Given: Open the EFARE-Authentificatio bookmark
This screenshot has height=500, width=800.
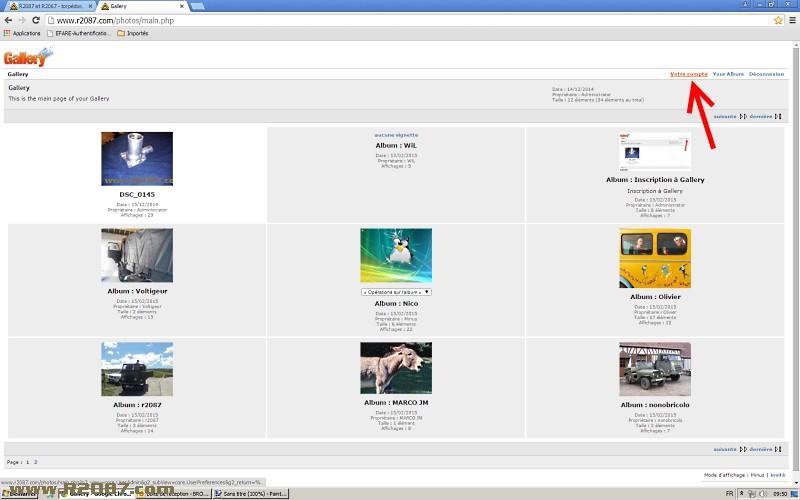Looking at the screenshot, I should (78, 33).
